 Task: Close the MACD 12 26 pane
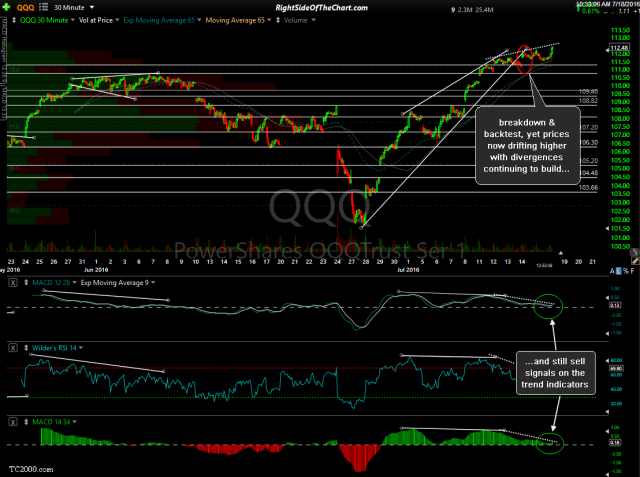[x=13, y=282]
